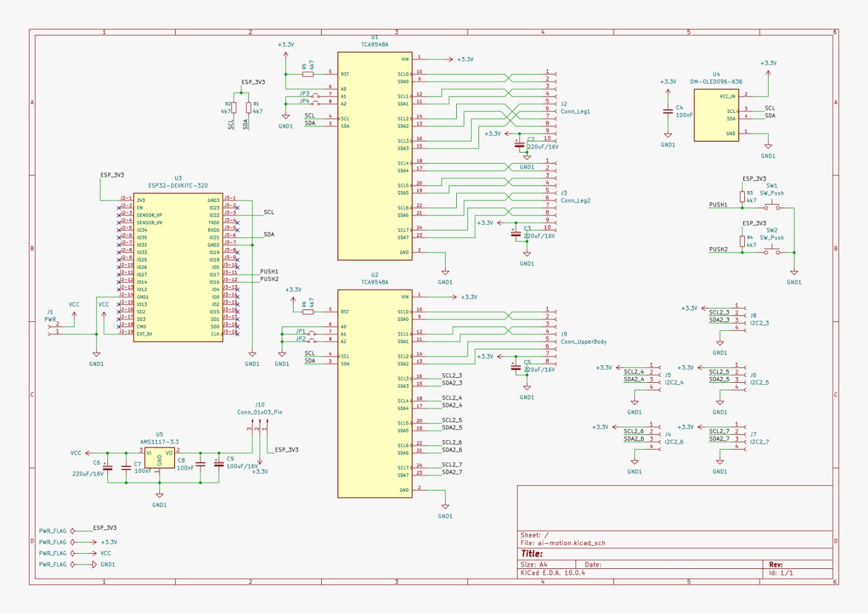Select the U4 DM-OLED096-636 display symbol
This screenshot has width=868, height=614.
coord(716,115)
